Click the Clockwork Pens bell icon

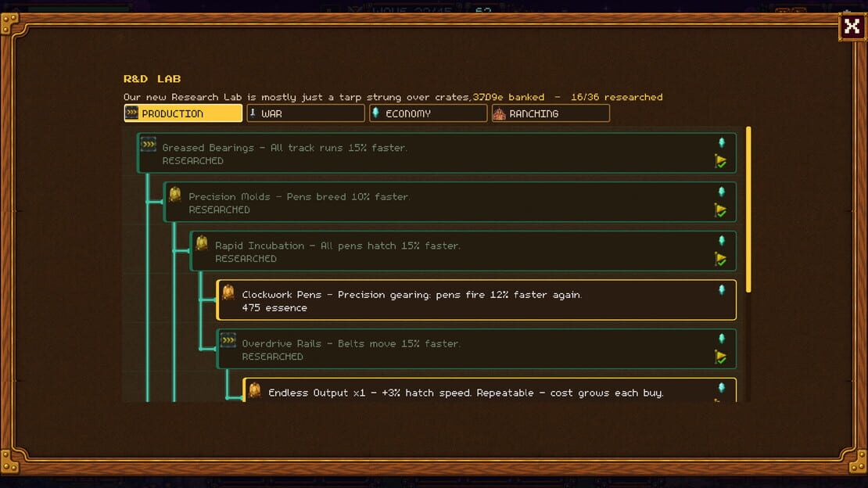coord(228,292)
